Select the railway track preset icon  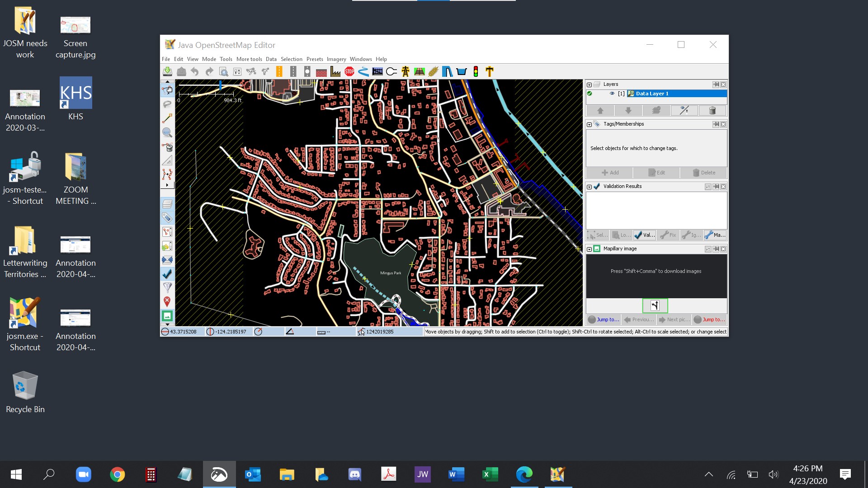pos(420,71)
